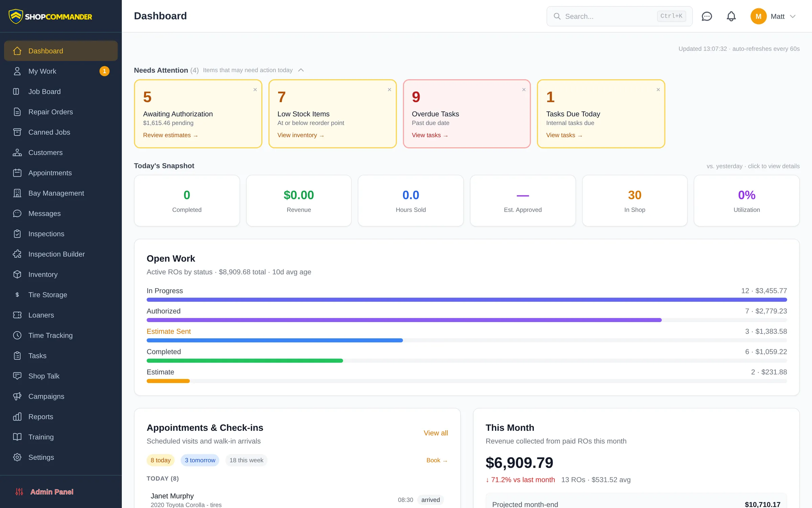
Task: Click the My Work badge count
Action: (x=105, y=71)
